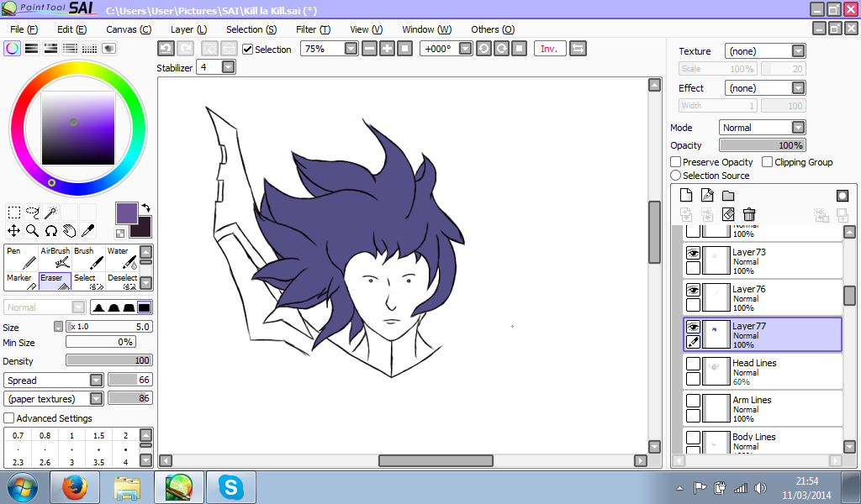The image size is (861, 504).
Task: Open the brush Normal mode dropdown
Action: (78, 307)
